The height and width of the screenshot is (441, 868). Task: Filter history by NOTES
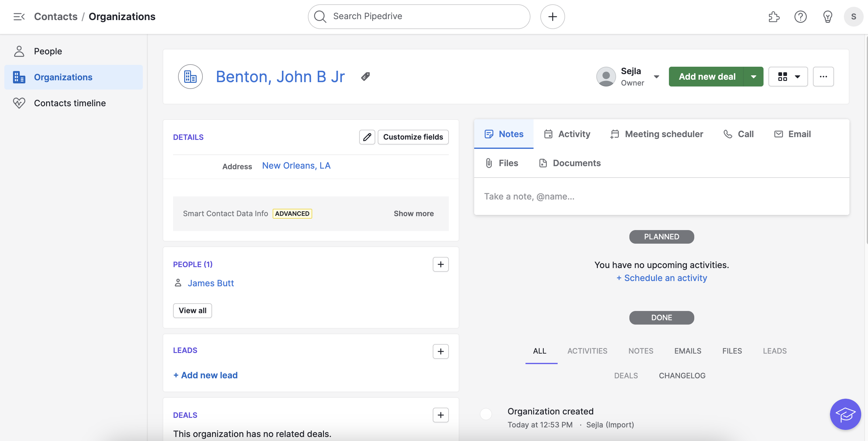tap(640, 351)
